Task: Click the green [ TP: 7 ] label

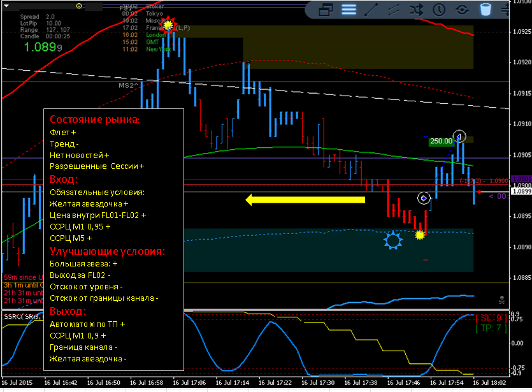Action: tap(491, 328)
